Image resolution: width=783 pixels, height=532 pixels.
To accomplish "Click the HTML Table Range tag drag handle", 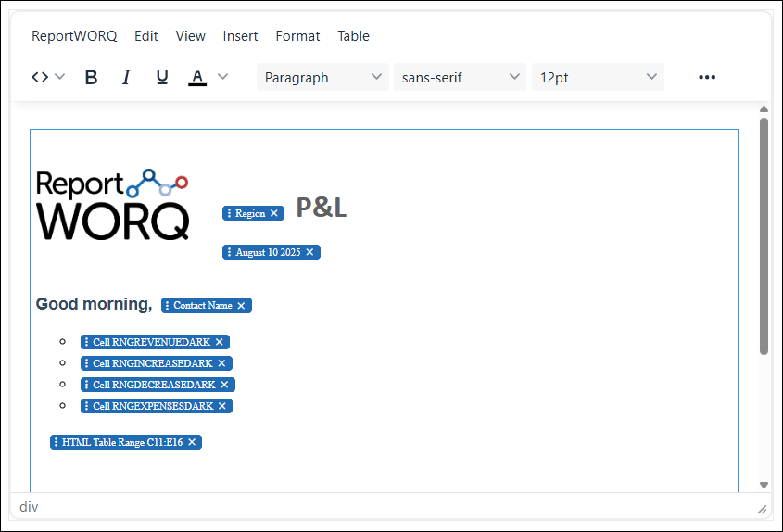I will coord(57,442).
